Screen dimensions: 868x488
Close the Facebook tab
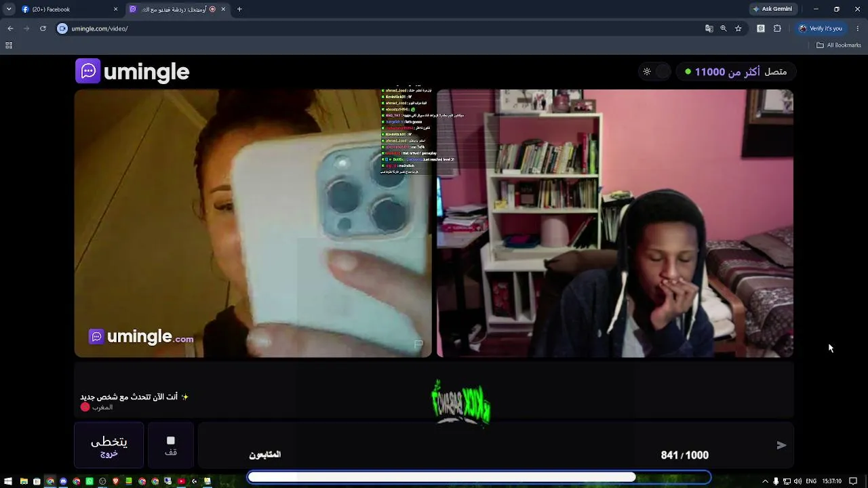click(115, 9)
